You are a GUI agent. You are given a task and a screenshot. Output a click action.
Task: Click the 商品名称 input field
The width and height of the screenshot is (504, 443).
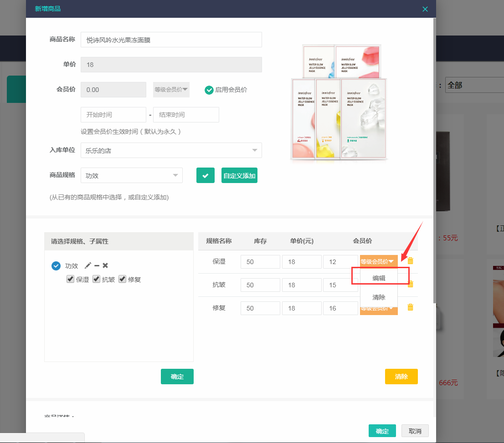tap(171, 40)
